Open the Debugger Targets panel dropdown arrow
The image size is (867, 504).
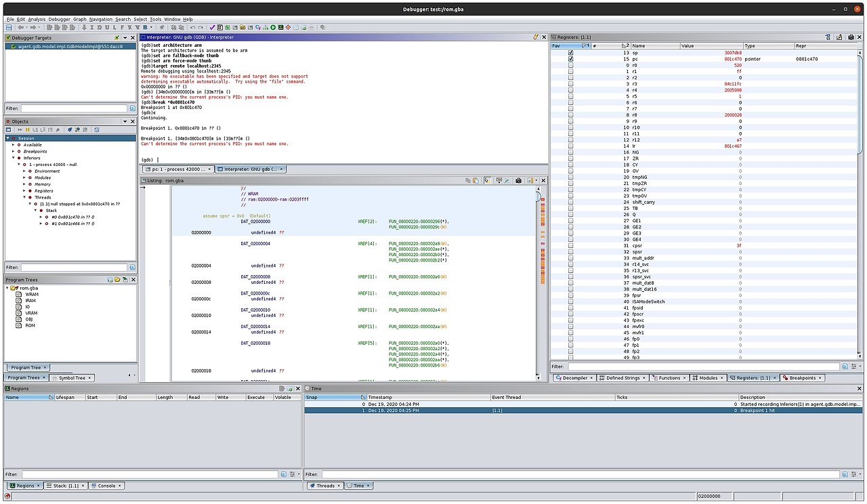point(125,38)
